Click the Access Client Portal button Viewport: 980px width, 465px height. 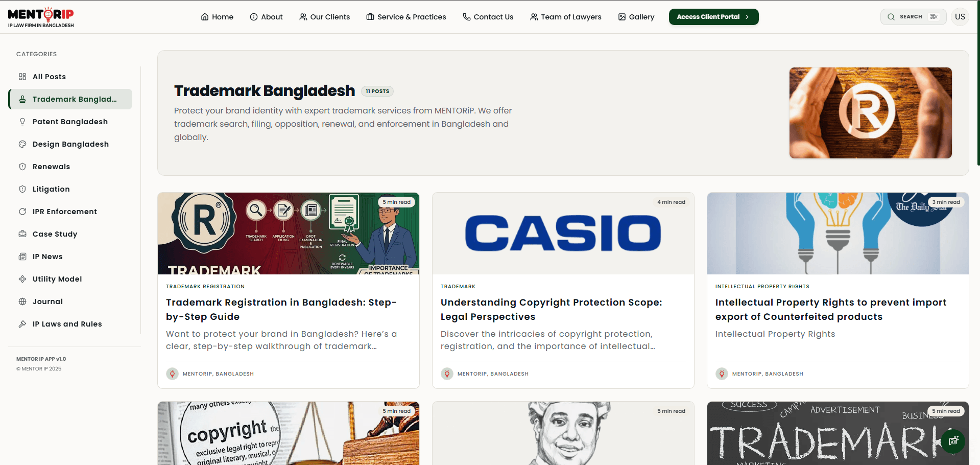[713, 17]
